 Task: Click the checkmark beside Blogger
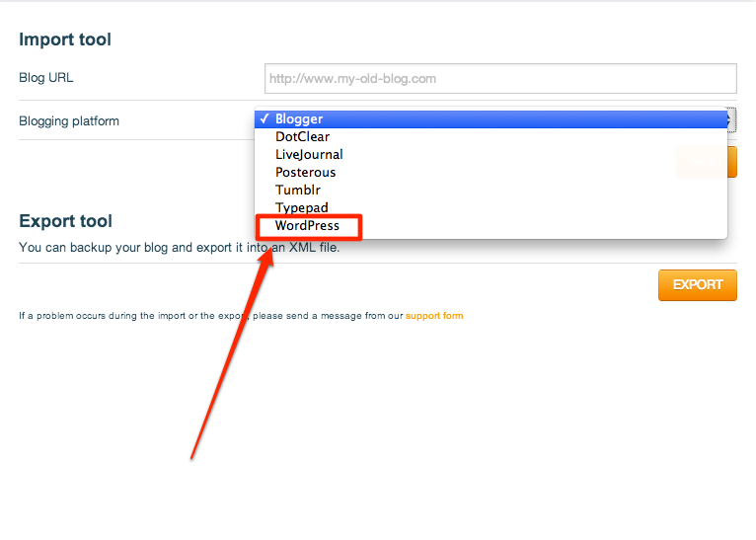tap(265, 119)
